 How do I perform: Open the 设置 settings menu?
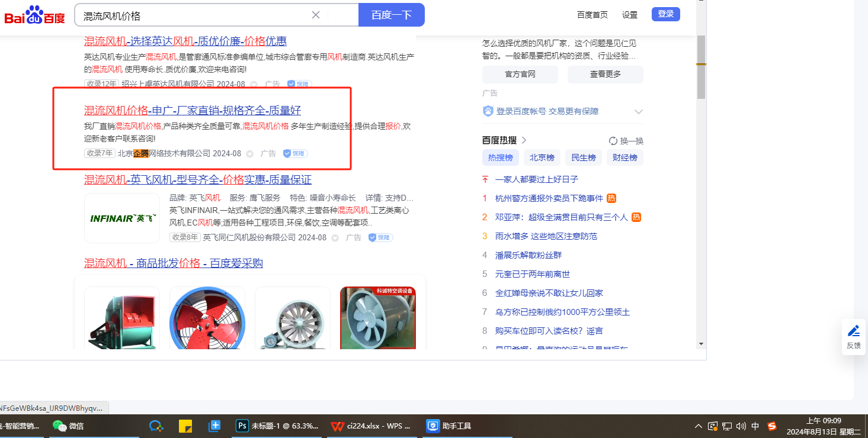(630, 15)
